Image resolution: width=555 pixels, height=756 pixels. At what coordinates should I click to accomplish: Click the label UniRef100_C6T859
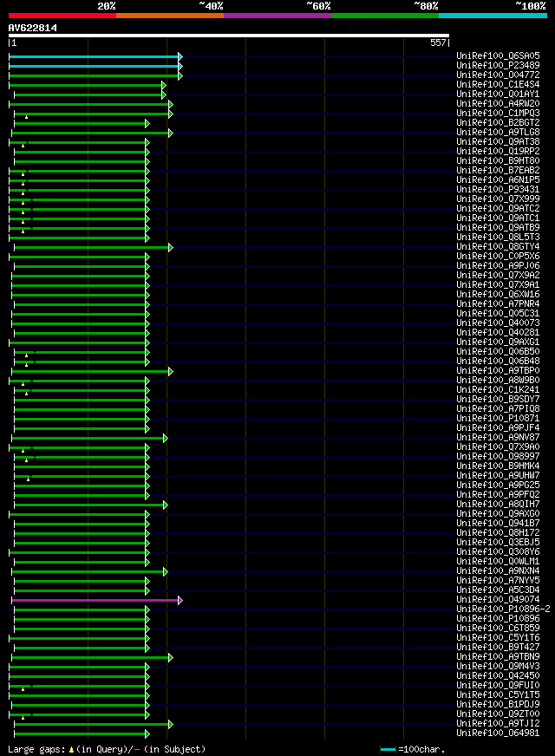point(498,628)
